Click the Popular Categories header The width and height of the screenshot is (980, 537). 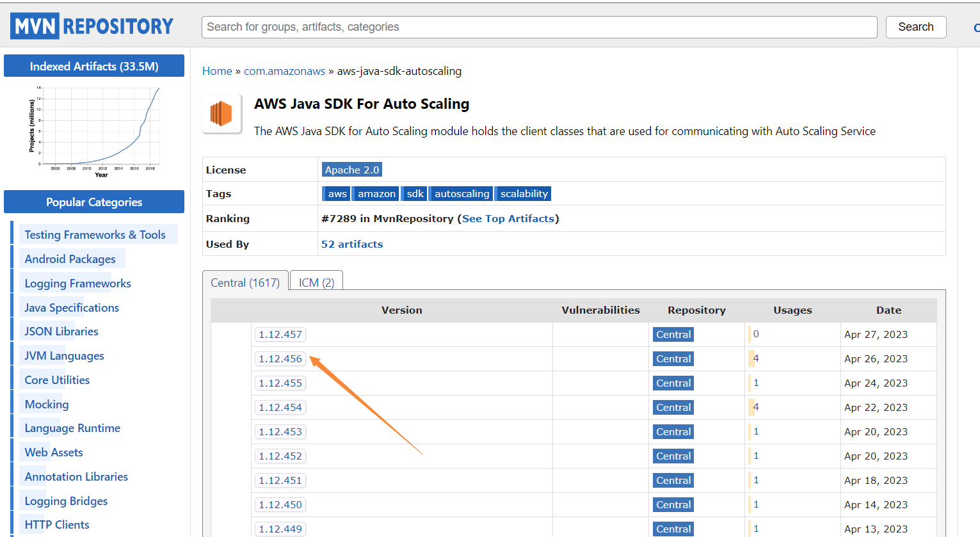pyautogui.click(x=94, y=202)
